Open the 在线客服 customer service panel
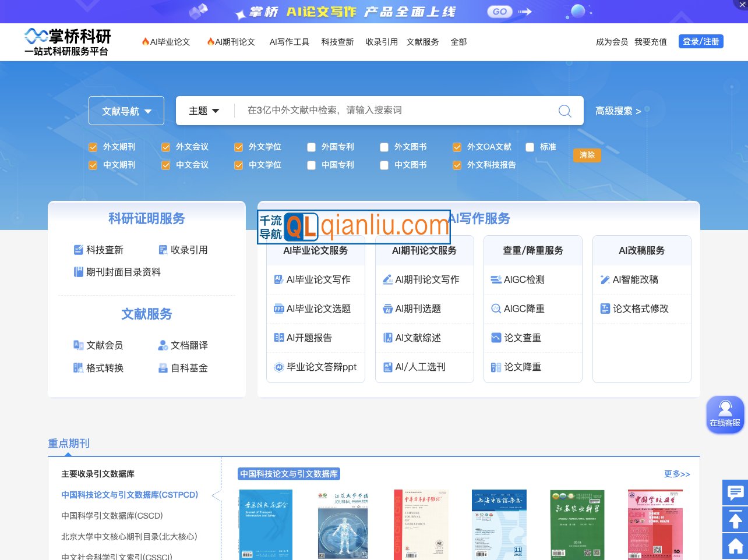Screen dimensions: 748x560 click(x=725, y=414)
